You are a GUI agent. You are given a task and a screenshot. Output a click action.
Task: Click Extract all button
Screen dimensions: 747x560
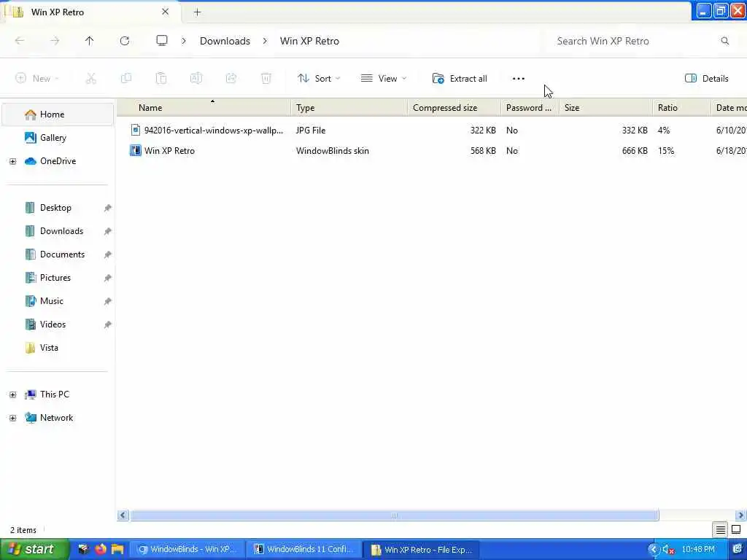[460, 79]
